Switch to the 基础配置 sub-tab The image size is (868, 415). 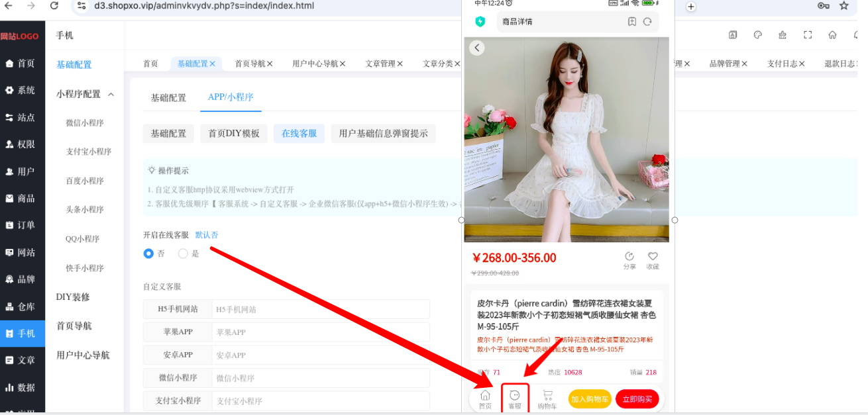(x=168, y=133)
